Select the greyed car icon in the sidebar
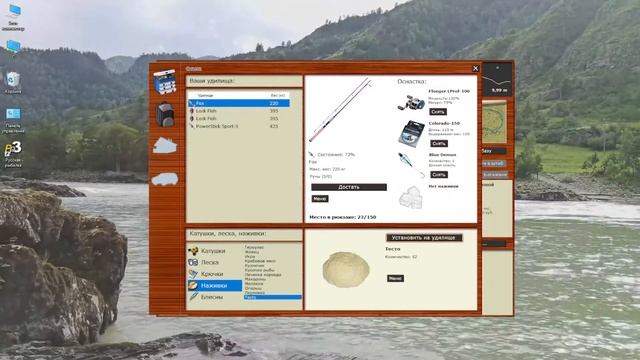The width and height of the screenshot is (640, 360). [x=165, y=179]
